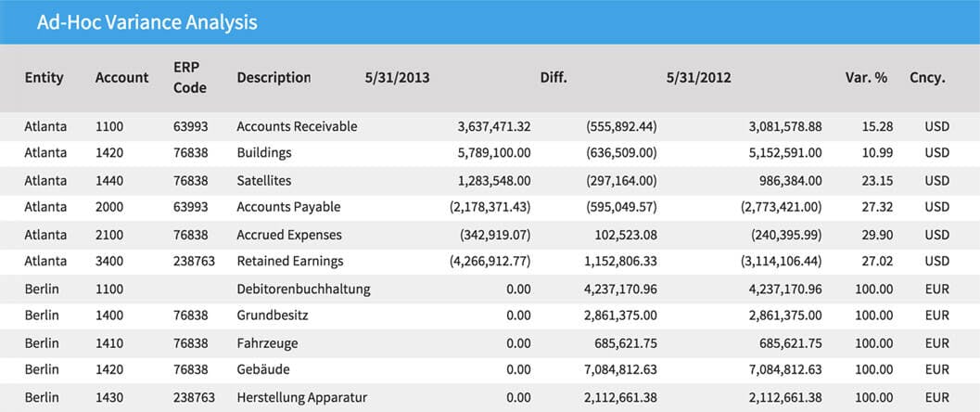Select the 5/31/2013 column header

(397, 78)
